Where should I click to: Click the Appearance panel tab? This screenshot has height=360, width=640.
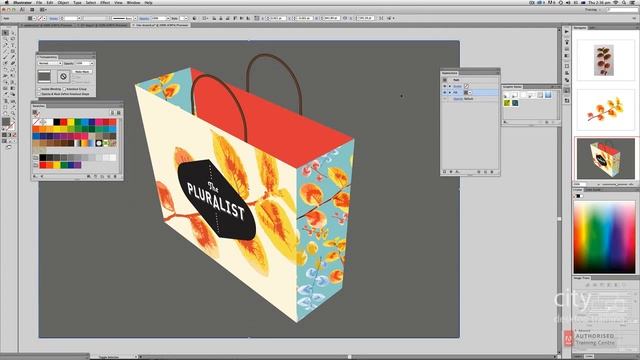[449, 73]
